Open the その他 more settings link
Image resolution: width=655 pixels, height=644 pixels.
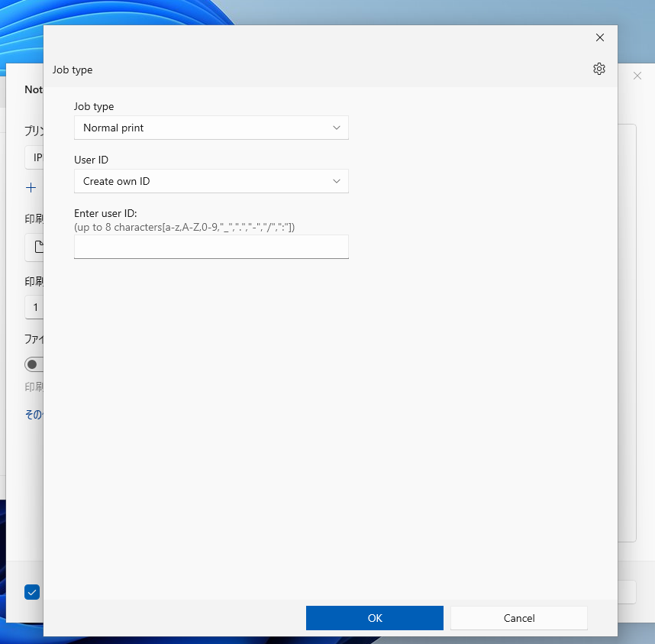[34, 414]
